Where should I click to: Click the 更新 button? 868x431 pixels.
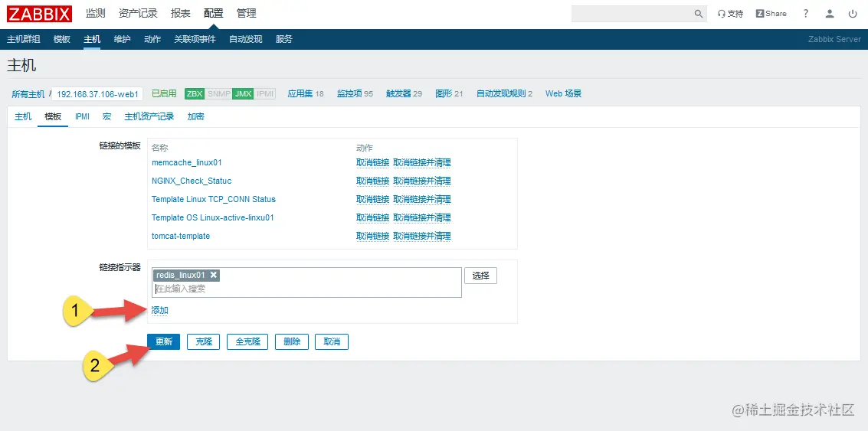click(x=164, y=342)
